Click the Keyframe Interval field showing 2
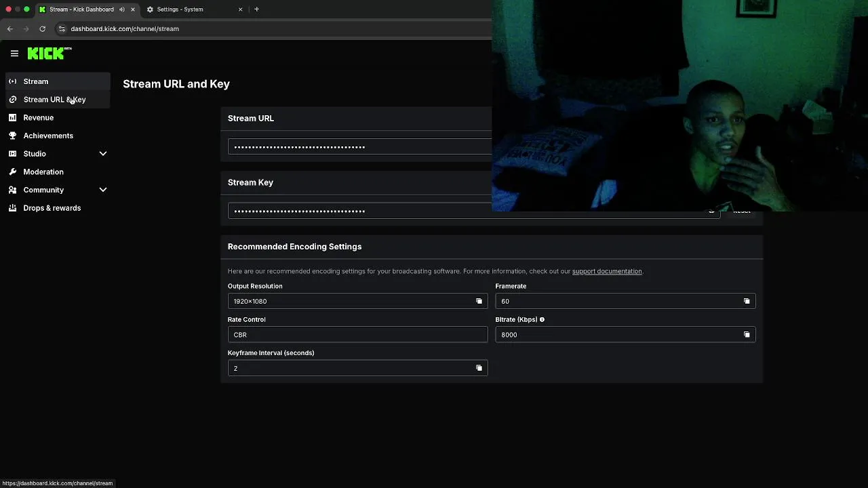 point(357,368)
